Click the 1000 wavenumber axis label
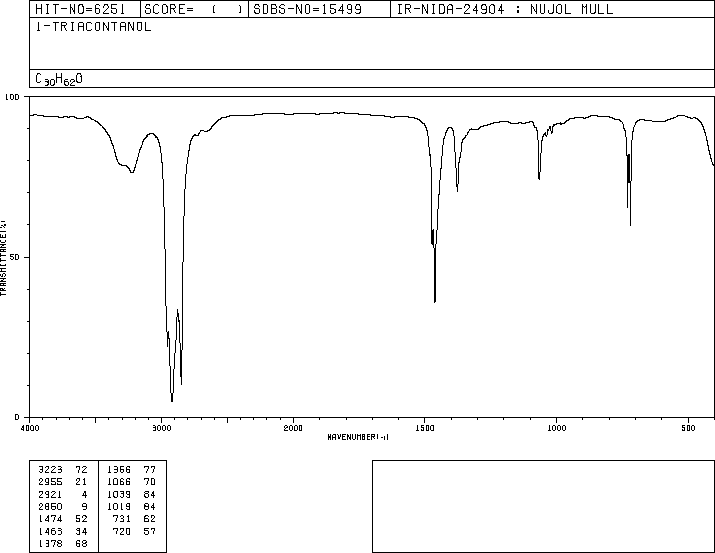The width and height of the screenshot is (715, 553). point(556,428)
